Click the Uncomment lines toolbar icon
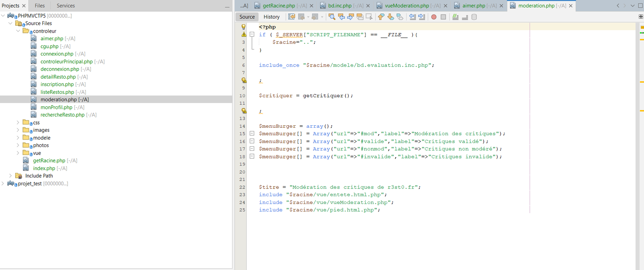This screenshot has width=644, height=270. coord(465,17)
